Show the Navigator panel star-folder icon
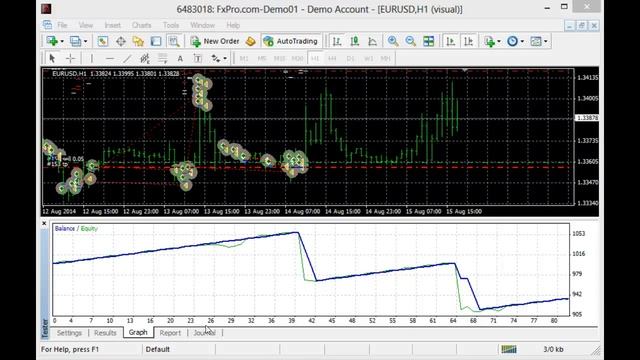The image size is (640, 360). point(138,41)
